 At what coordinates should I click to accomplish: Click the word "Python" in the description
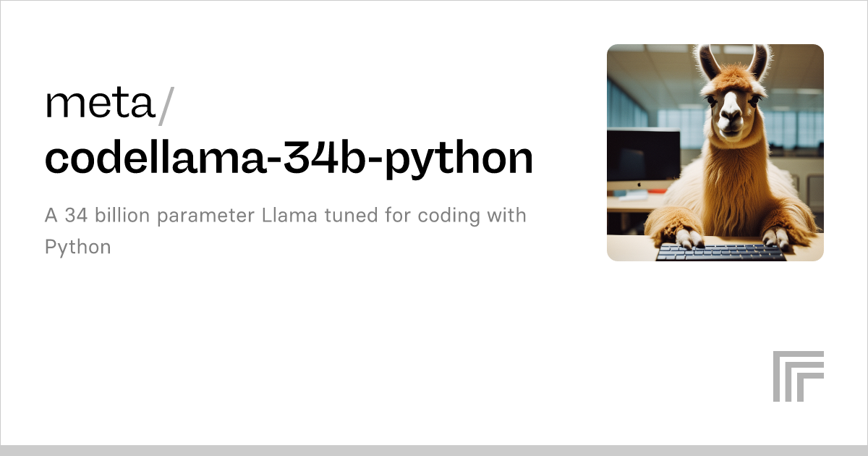(x=78, y=248)
